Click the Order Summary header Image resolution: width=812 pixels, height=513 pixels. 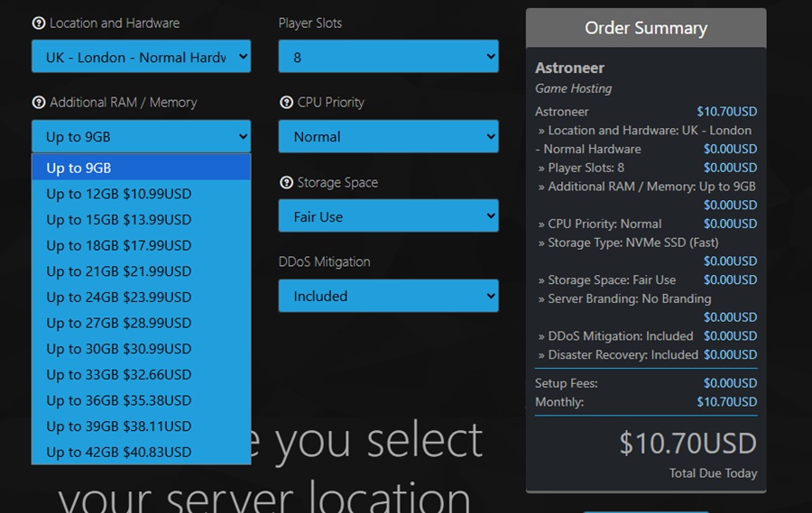tap(646, 28)
